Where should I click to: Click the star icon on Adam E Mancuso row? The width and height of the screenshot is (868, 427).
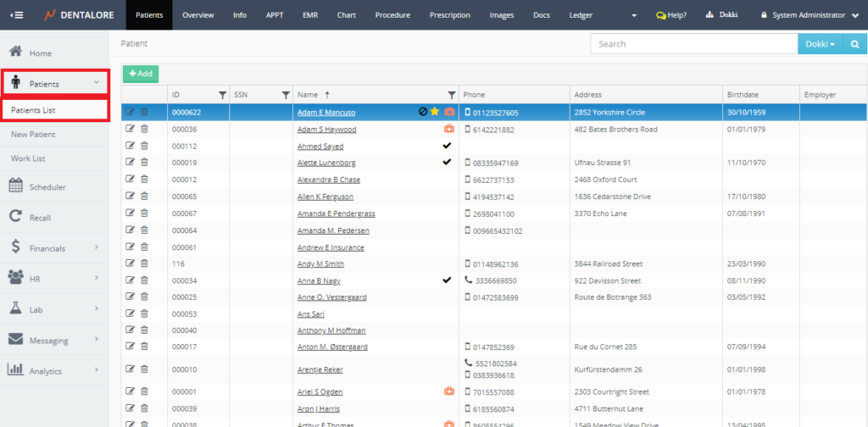tap(435, 112)
